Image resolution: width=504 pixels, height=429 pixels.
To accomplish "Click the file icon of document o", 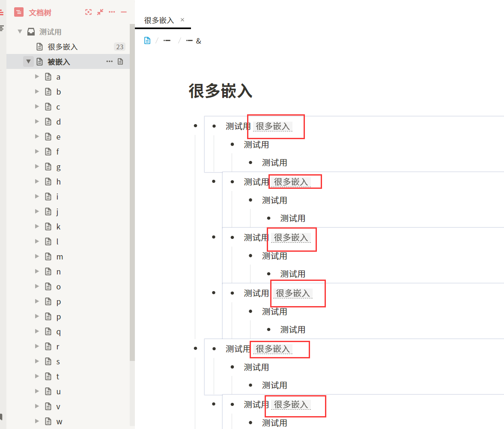I will click(48, 286).
